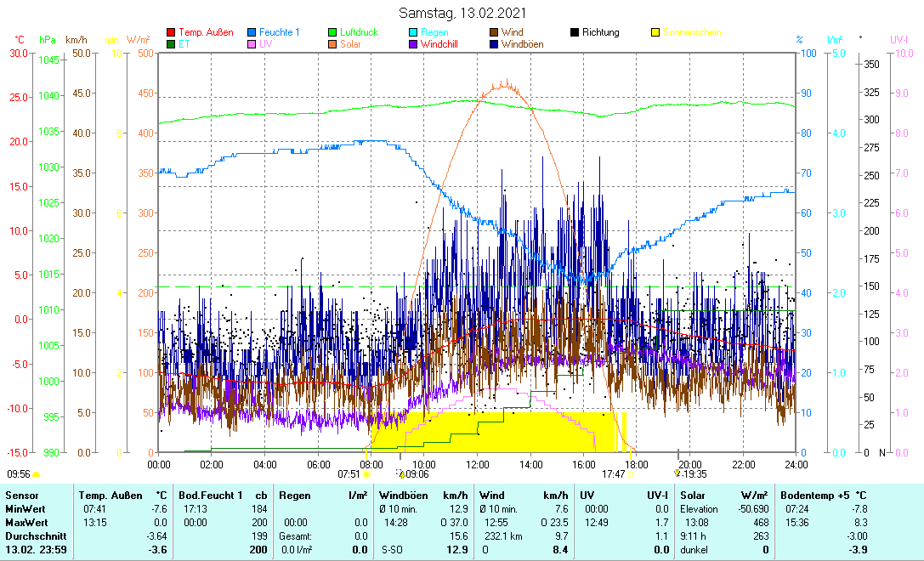Screen dimensions: 924x561
Task: Click the blue Feuchte 1 legend square
Action: (x=252, y=33)
